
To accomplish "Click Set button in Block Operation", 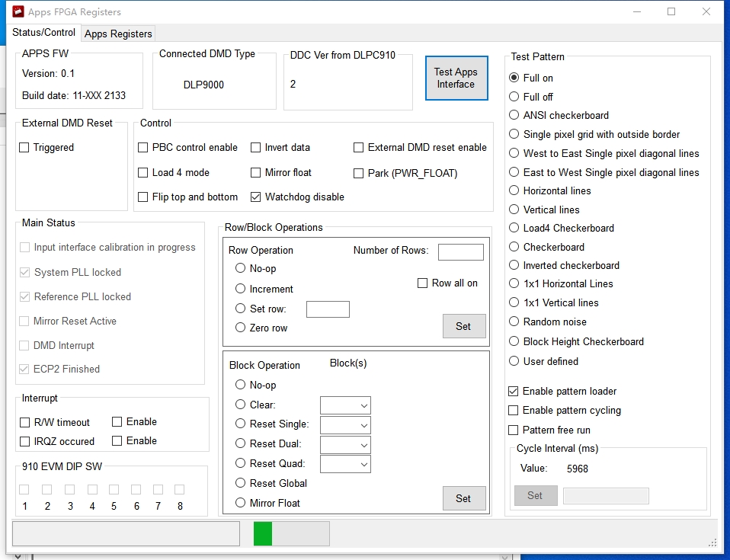I will 464,498.
